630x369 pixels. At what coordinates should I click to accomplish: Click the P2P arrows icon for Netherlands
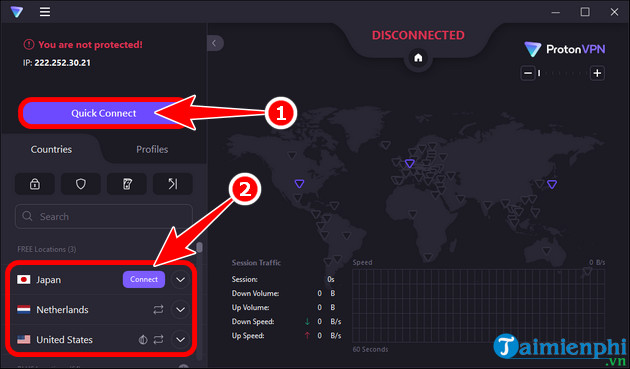click(x=158, y=310)
